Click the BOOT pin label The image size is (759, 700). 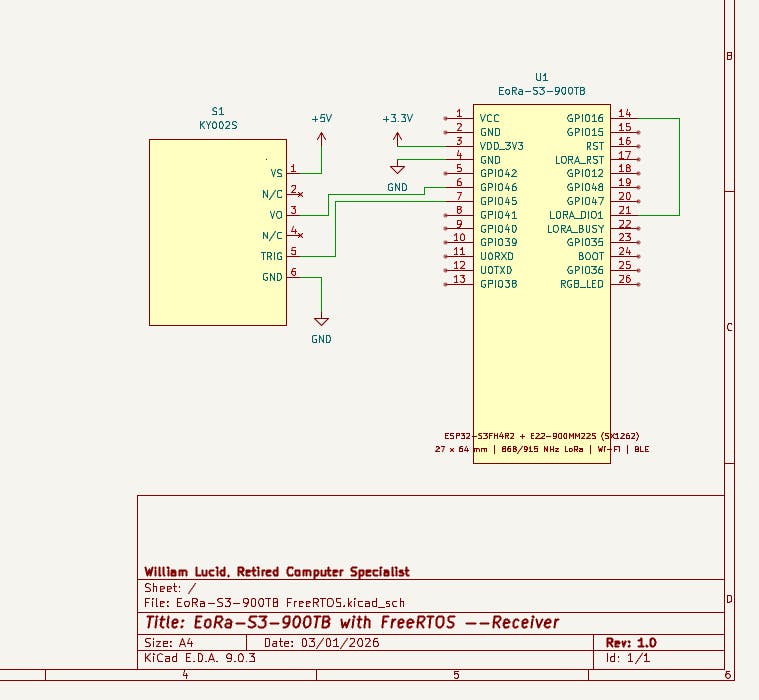(591, 256)
